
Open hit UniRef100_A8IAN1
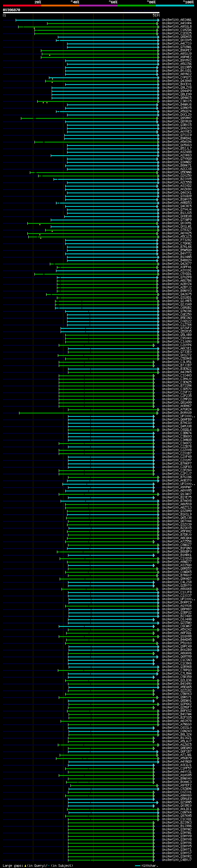177,20
